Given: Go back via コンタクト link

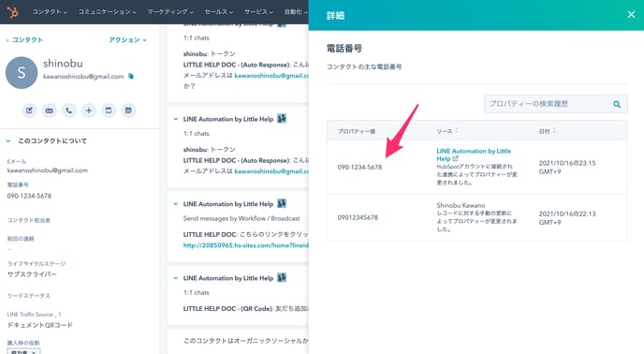Looking at the screenshot, I should pos(24,40).
